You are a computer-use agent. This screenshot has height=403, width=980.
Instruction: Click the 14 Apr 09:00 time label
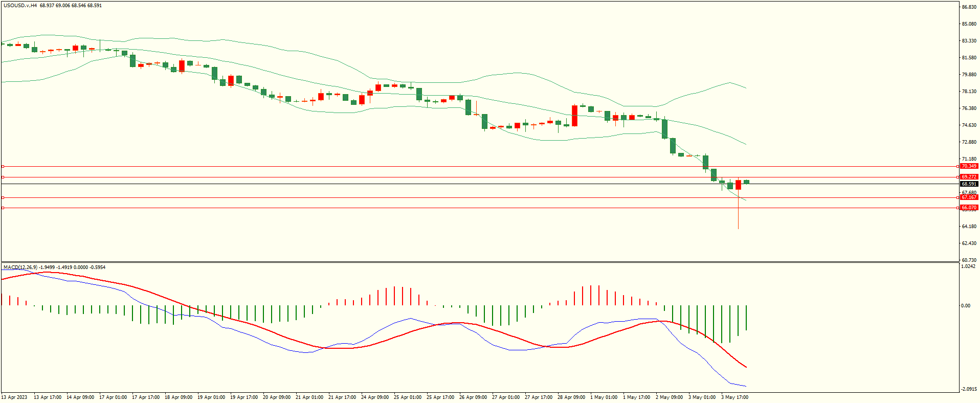[80, 397]
